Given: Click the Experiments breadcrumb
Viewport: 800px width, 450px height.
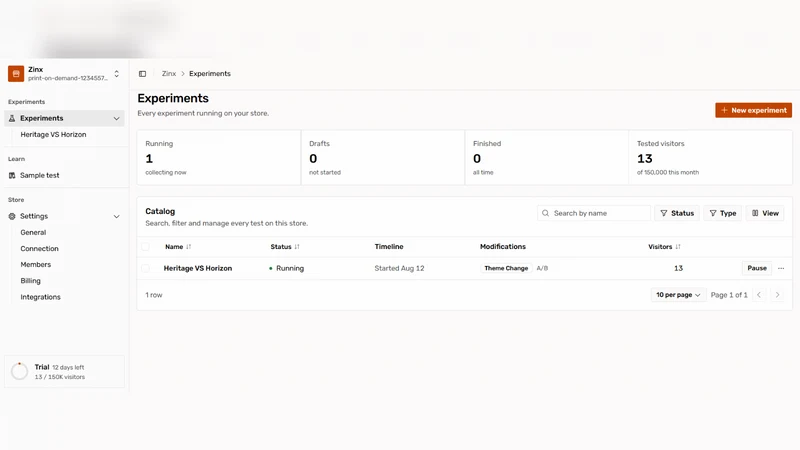Looking at the screenshot, I should tap(210, 73).
